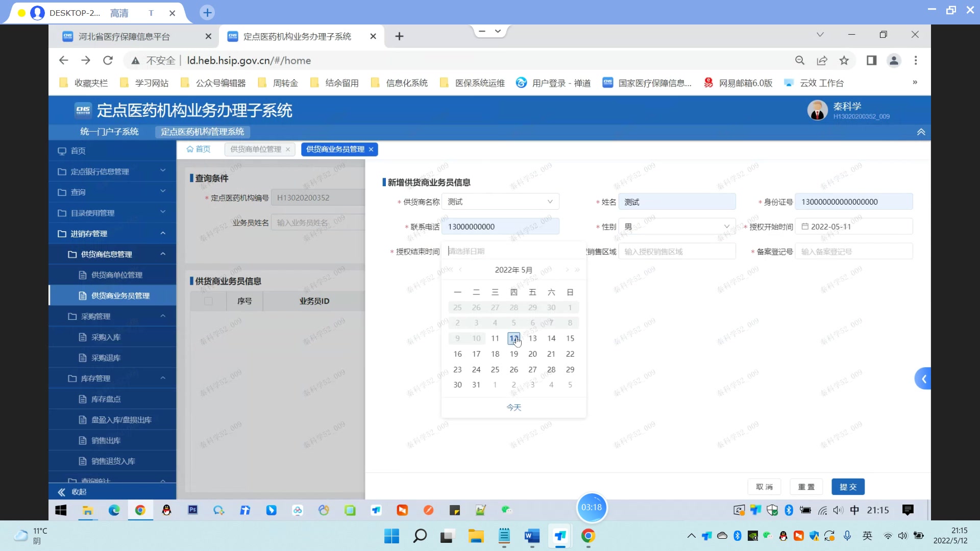Go to next year in the calendar
The height and width of the screenshot is (551, 980).
[577, 270]
